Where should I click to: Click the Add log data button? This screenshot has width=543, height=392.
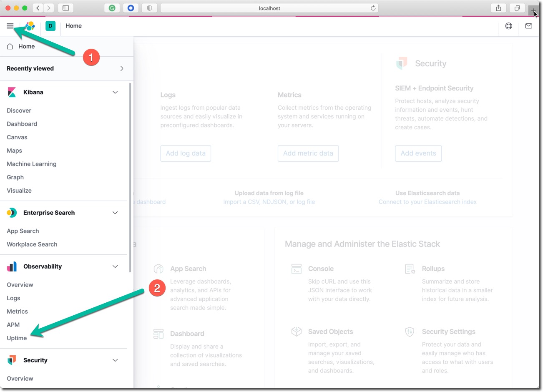[186, 153]
